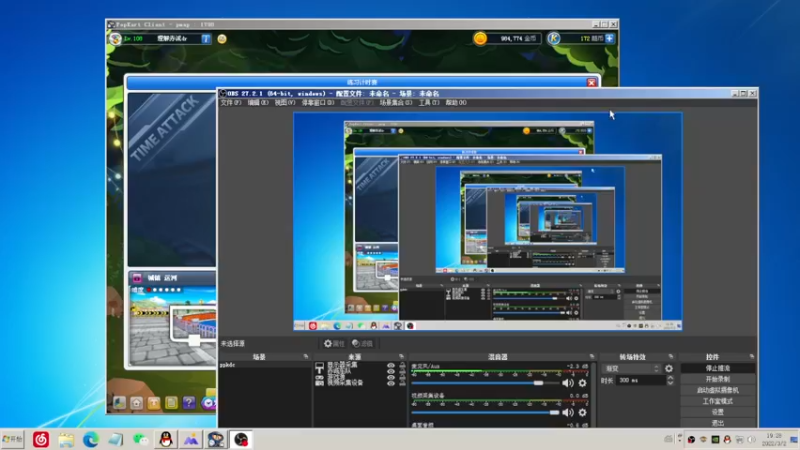
Task: Click the question mark help icon in PopKart
Action: coord(189,403)
